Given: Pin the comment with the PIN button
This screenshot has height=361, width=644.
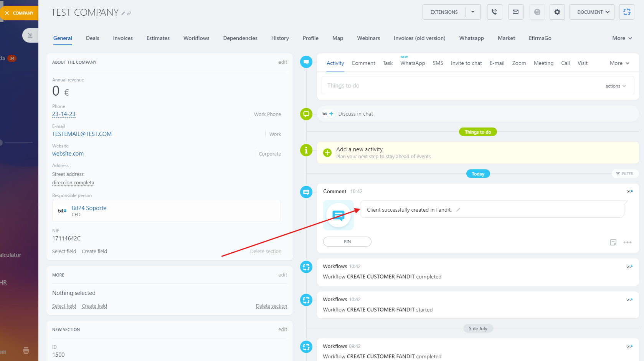Looking at the screenshot, I should pos(347,242).
